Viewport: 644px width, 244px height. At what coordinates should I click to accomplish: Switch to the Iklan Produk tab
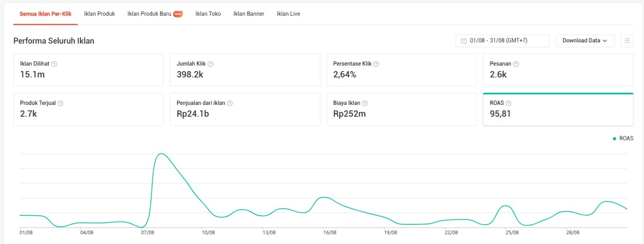(99, 14)
